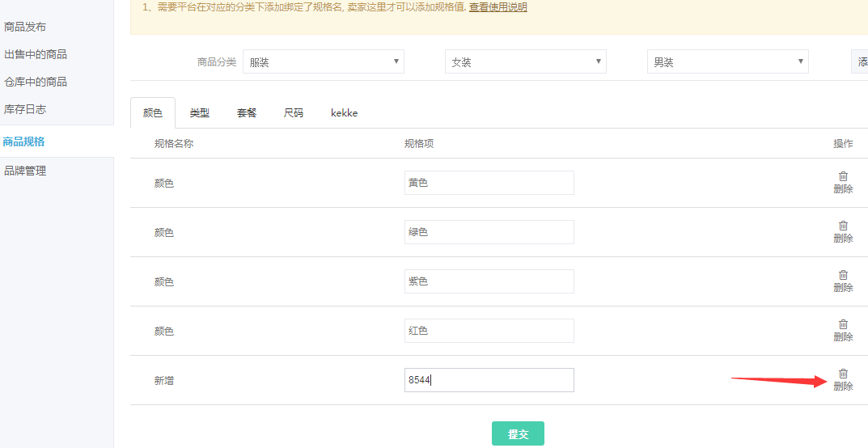The image size is (868, 448).
Task: Select the 套餐 tab
Action: 247,113
